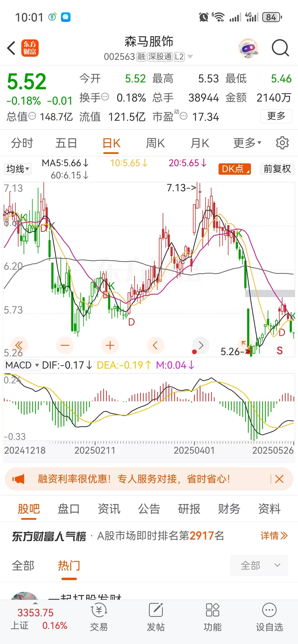Screen dimensions: 298x644
Task: Open the 资讯 tab
Action: point(109,509)
